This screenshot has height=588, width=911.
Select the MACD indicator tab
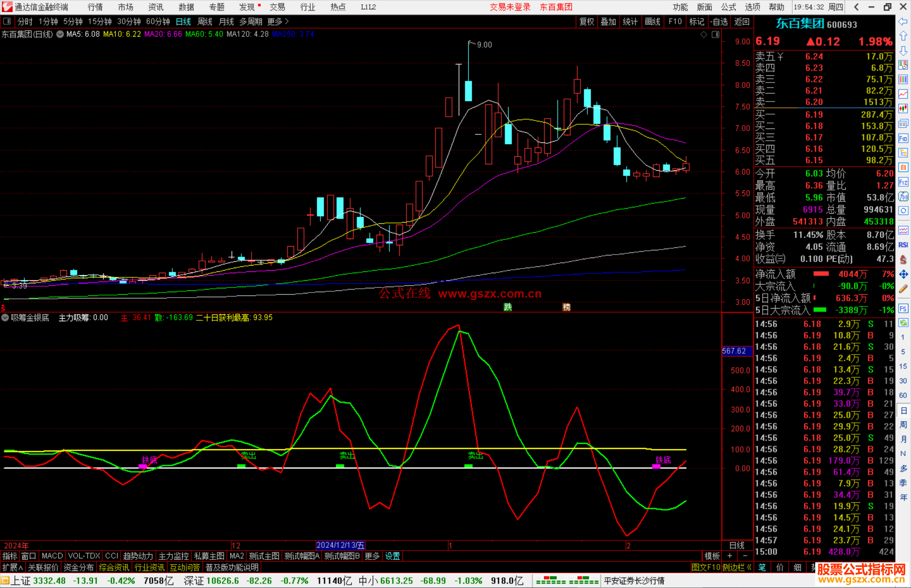tap(52, 556)
